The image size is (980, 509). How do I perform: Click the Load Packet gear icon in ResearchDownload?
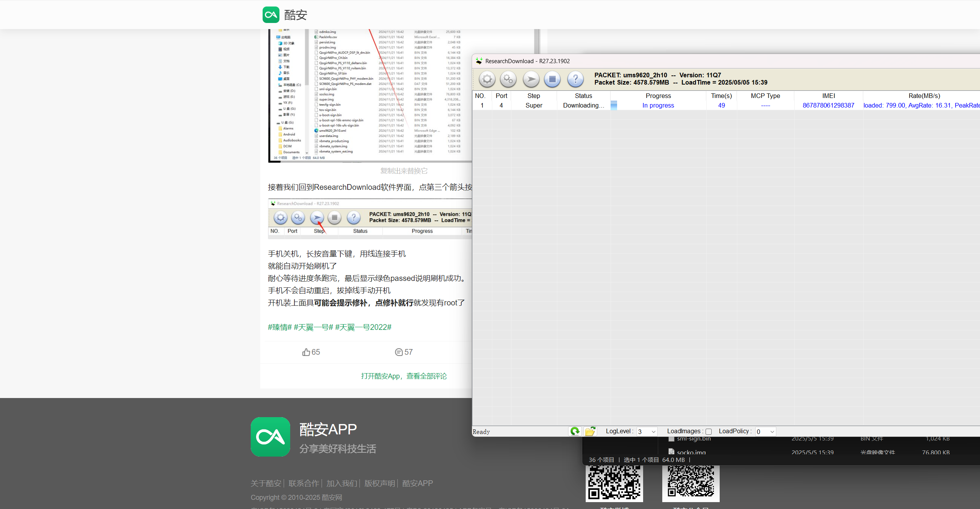pos(487,79)
